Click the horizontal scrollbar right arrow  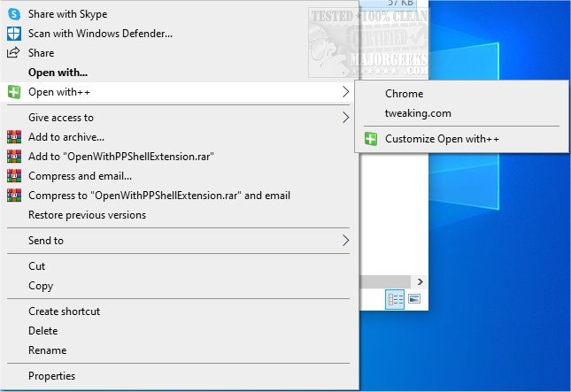pyautogui.click(x=420, y=281)
